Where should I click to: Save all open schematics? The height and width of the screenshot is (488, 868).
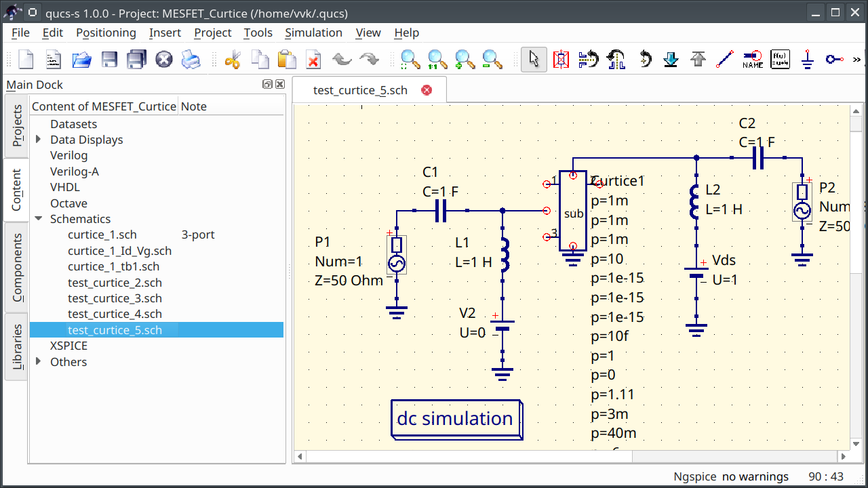tap(136, 60)
